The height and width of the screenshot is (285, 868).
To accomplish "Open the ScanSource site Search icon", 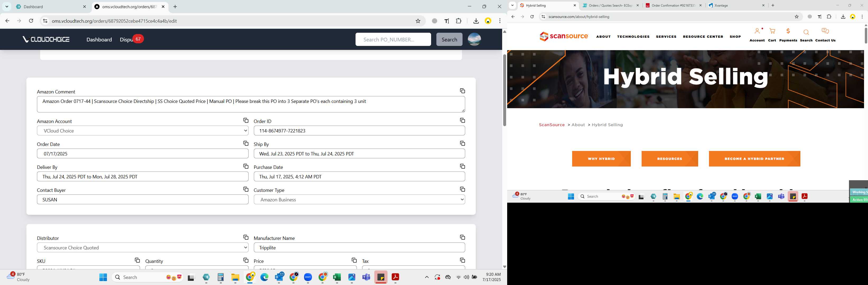I will [806, 35].
